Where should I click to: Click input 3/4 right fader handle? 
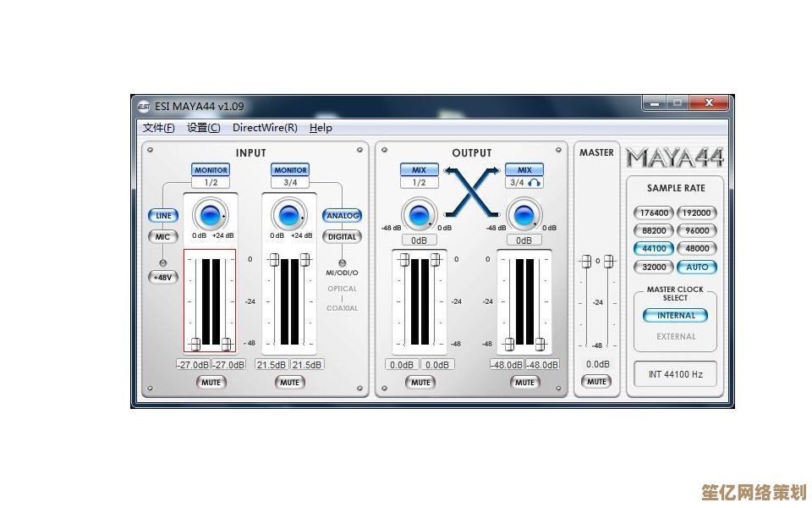[x=305, y=260]
